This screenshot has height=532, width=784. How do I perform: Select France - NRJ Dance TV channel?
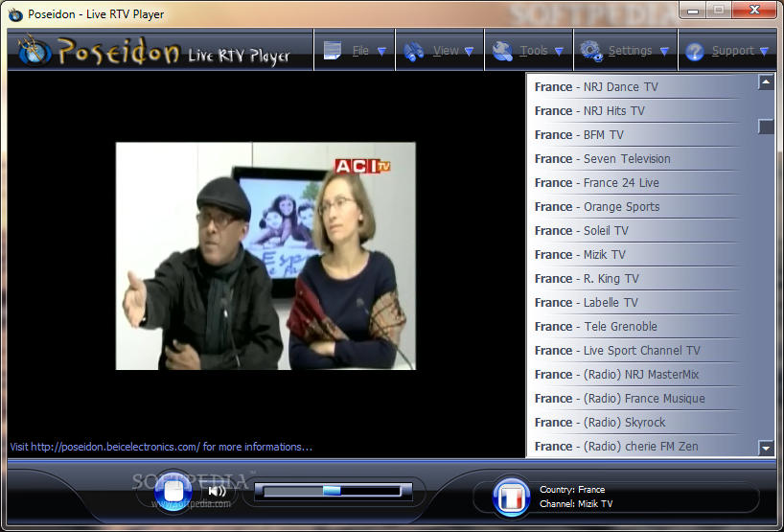[638, 87]
